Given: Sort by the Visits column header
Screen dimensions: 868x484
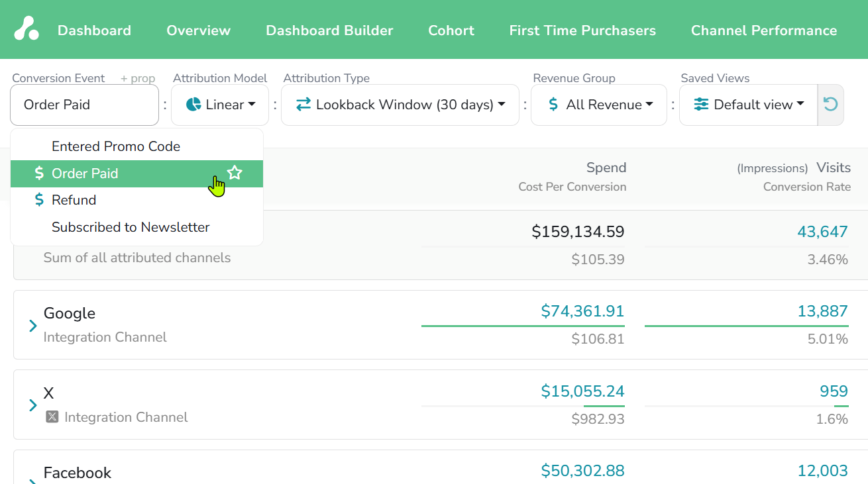Looking at the screenshot, I should click(834, 168).
